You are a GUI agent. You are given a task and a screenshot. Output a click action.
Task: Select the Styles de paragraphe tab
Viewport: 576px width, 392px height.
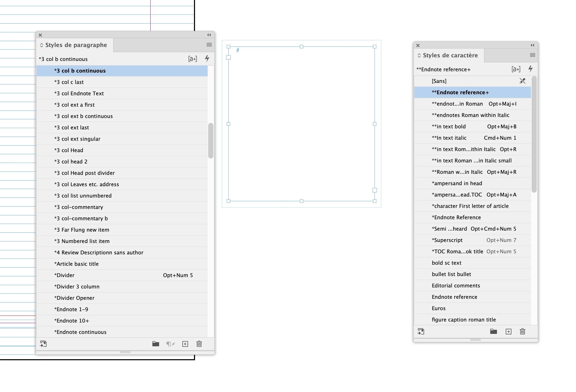(76, 45)
